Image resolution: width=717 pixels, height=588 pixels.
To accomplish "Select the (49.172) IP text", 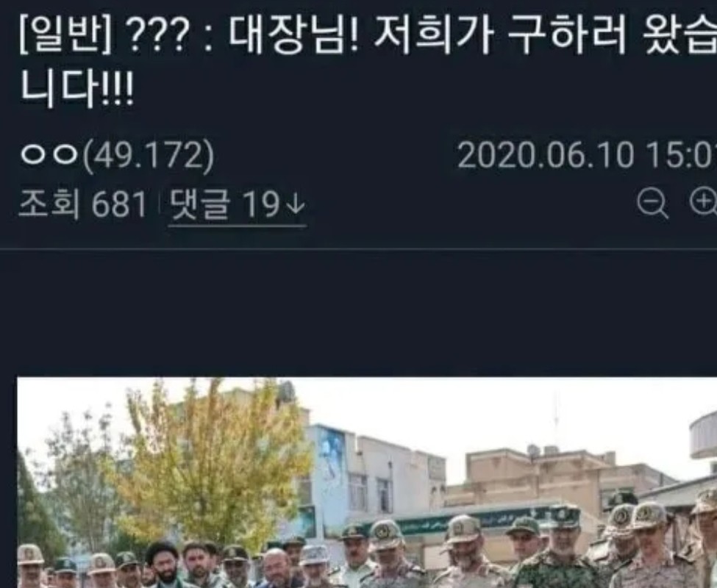I will pos(148,157).
